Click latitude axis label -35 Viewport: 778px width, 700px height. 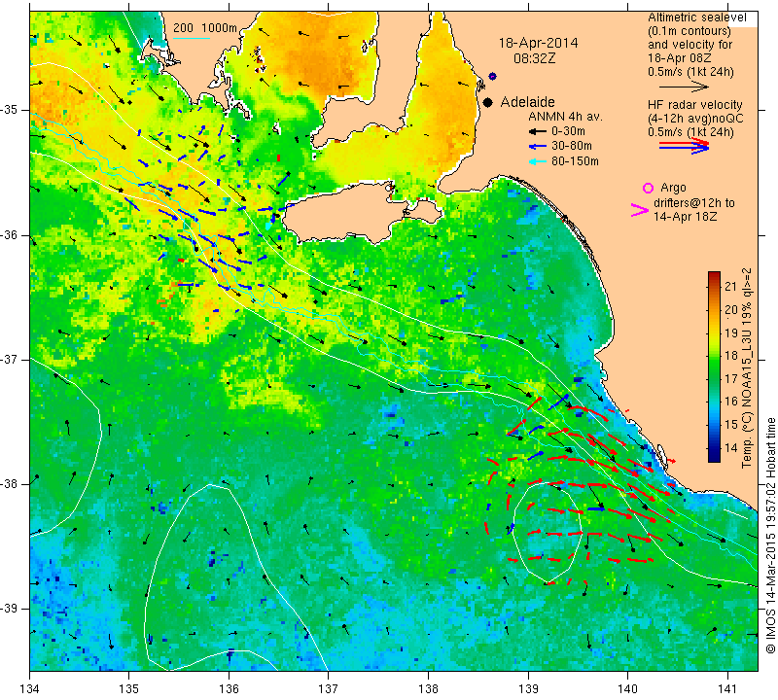coord(10,110)
